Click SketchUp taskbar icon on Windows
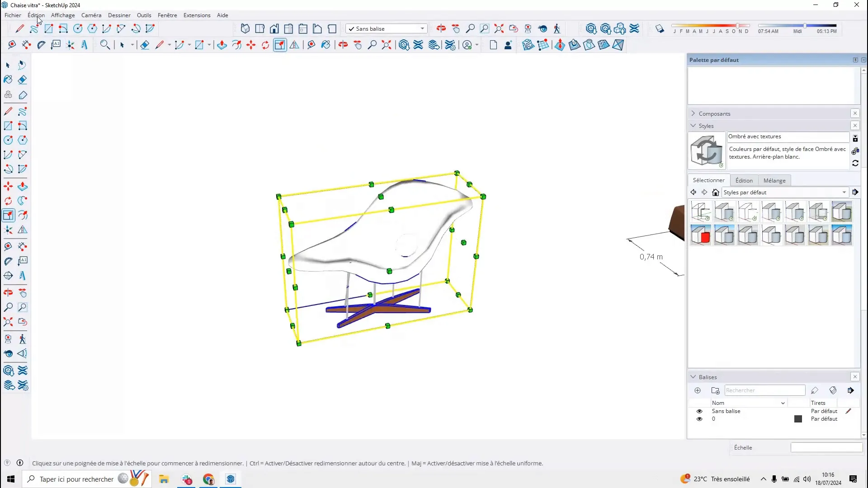The width and height of the screenshot is (868, 488). click(231, 479)
